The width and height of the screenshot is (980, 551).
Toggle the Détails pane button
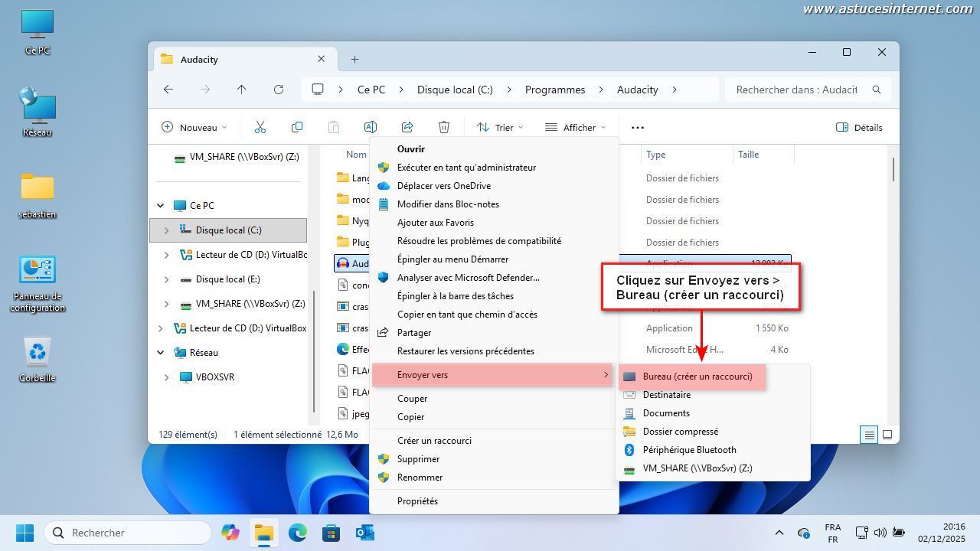(859, 127)
